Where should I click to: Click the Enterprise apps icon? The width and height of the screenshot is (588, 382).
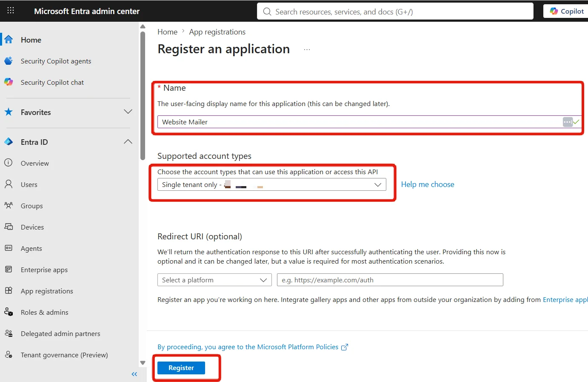[x=9, y=269]
